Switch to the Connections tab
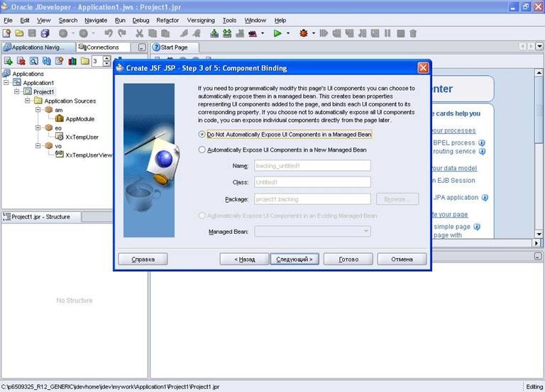Screen dimensions: 545x392 (103, 47)
